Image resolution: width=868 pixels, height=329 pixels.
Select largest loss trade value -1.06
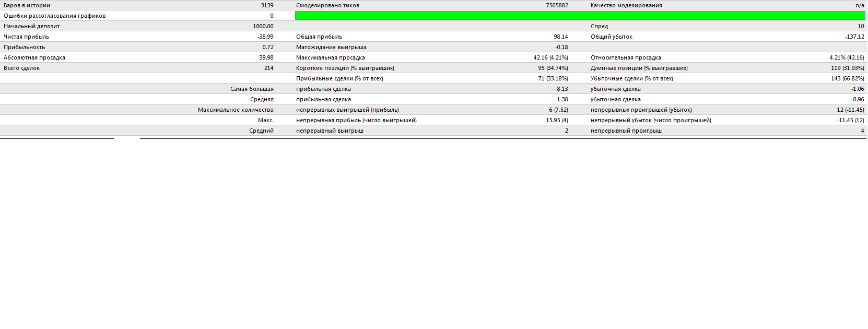point(858,89)
